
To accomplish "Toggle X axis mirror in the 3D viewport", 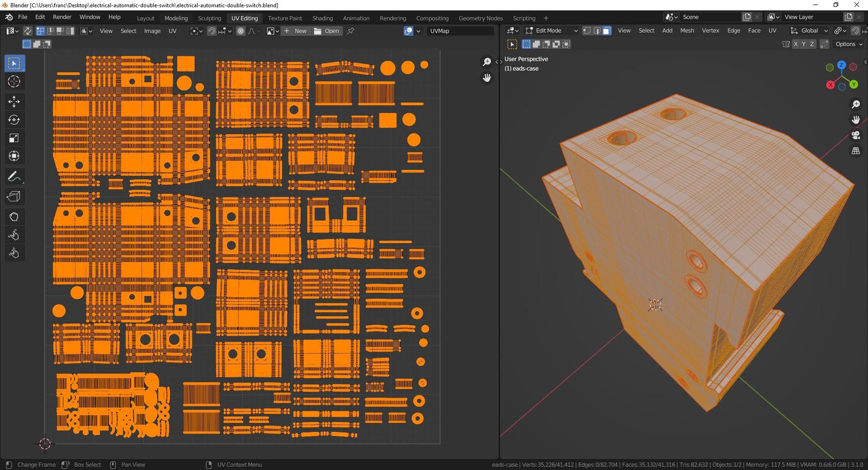I will 796,44.
